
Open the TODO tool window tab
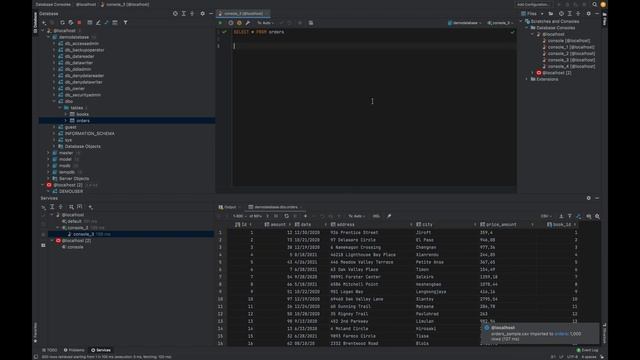pos(50,350)
